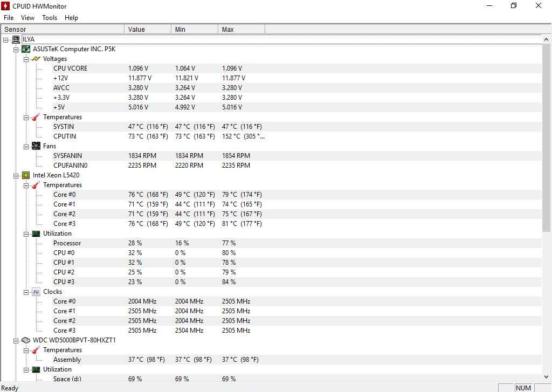Click the HWMonitor lightning app icon
The height and width of the screenshot is (392, 552).
(x=5, y=6)
